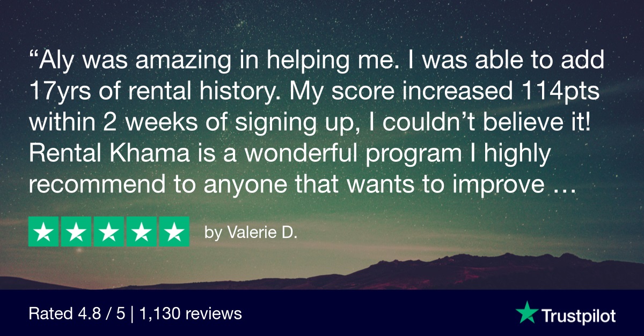The height and width of the screenshot is (336, 644).
Task: Click the fifth green rating star
Action: point(173,232)
